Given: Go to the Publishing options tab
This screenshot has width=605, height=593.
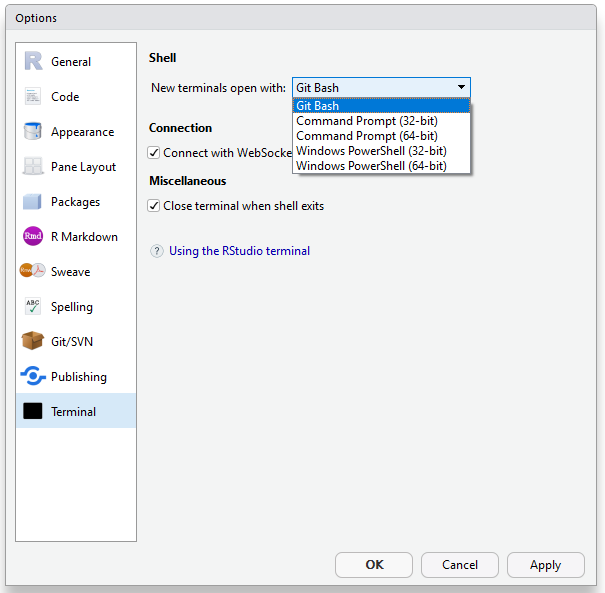Looking at the screenshot, I should tap(78, 377).
